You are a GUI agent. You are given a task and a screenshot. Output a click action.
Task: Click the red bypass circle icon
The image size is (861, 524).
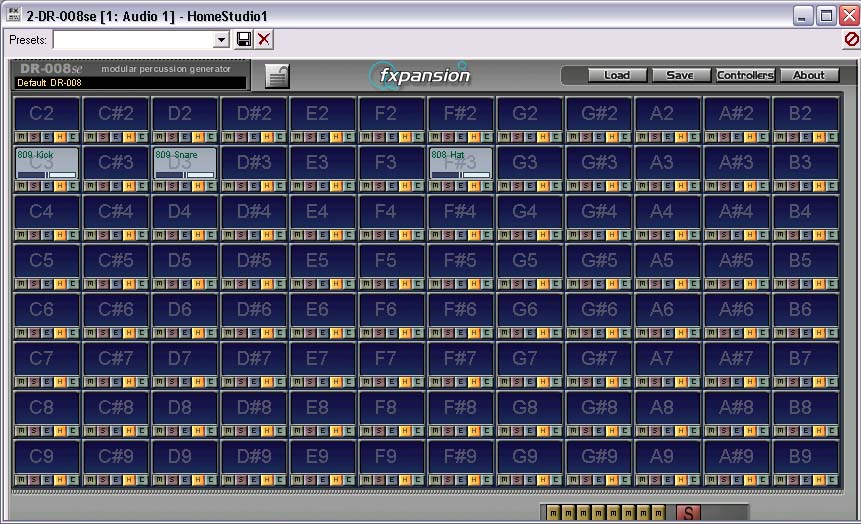coord(851,40)
